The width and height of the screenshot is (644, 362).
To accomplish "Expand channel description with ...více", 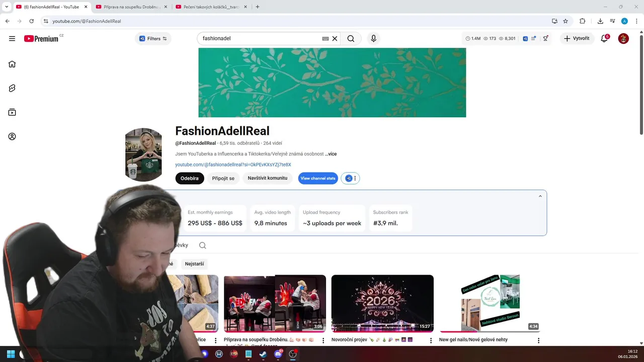I will tap(331, 154).
